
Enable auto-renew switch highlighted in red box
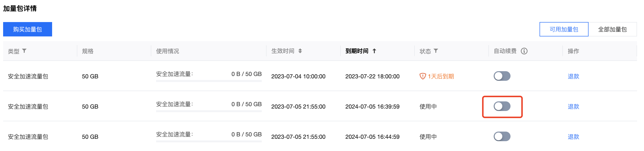pos(502,106)
